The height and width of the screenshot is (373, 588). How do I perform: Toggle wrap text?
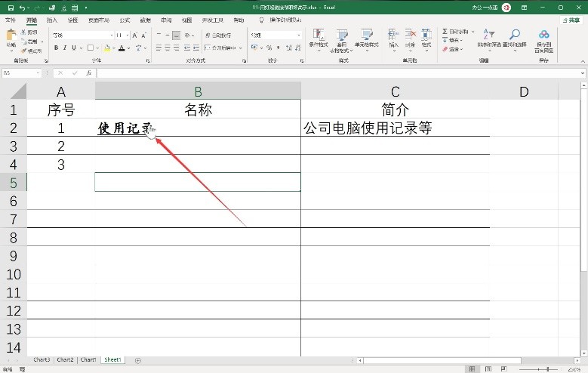point(219,35)
